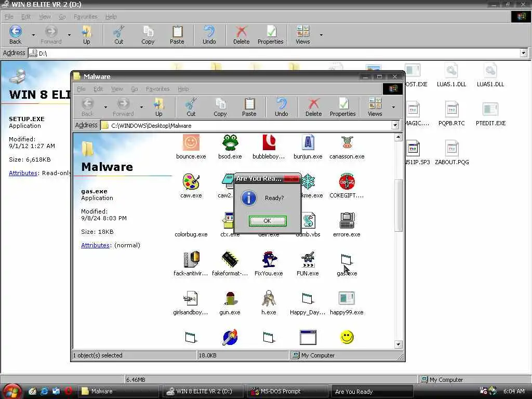
Task: Select gas.exe icon
Action: click(347, 260)
